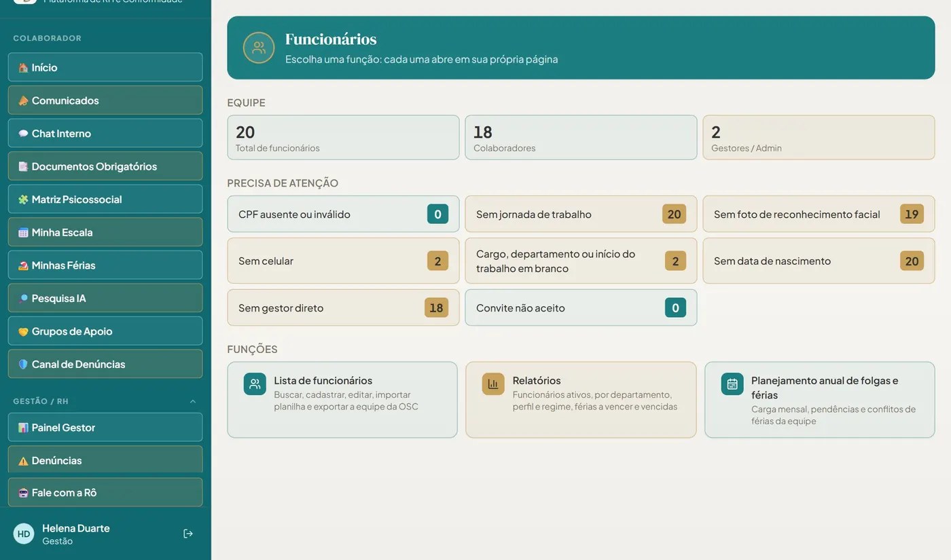This screenshot has height=560, width=951.
Task: Click the house icon beside Início
Action: 23,68
